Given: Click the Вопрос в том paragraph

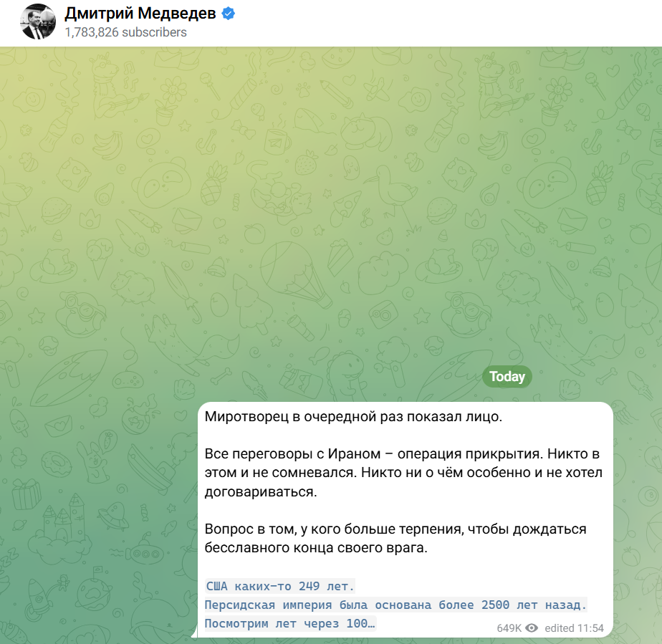Looking at the screenshot, I should click(x=395, y=538).
